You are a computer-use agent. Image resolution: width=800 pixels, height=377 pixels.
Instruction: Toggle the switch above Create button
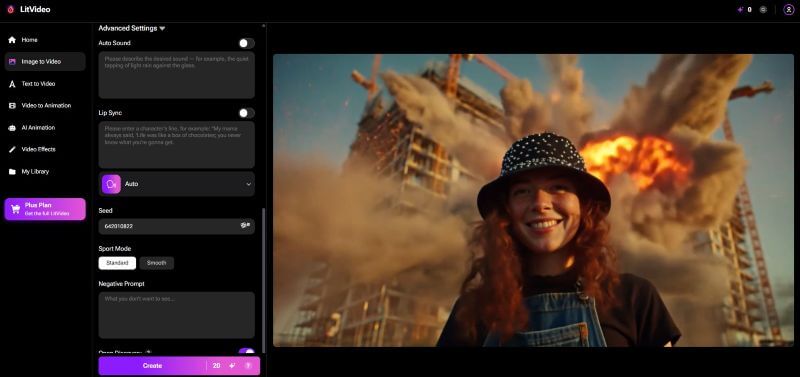[246, 351]
